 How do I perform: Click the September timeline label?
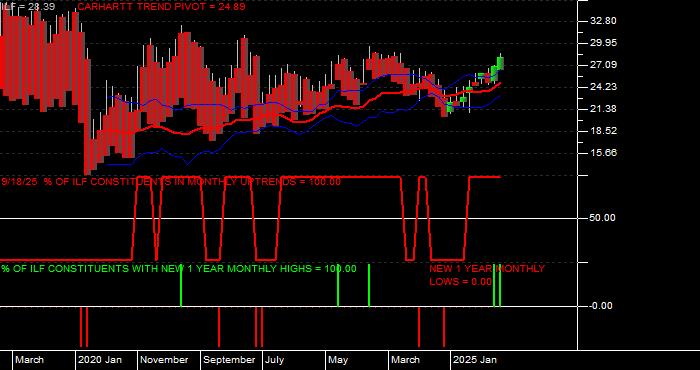point(229,360)
